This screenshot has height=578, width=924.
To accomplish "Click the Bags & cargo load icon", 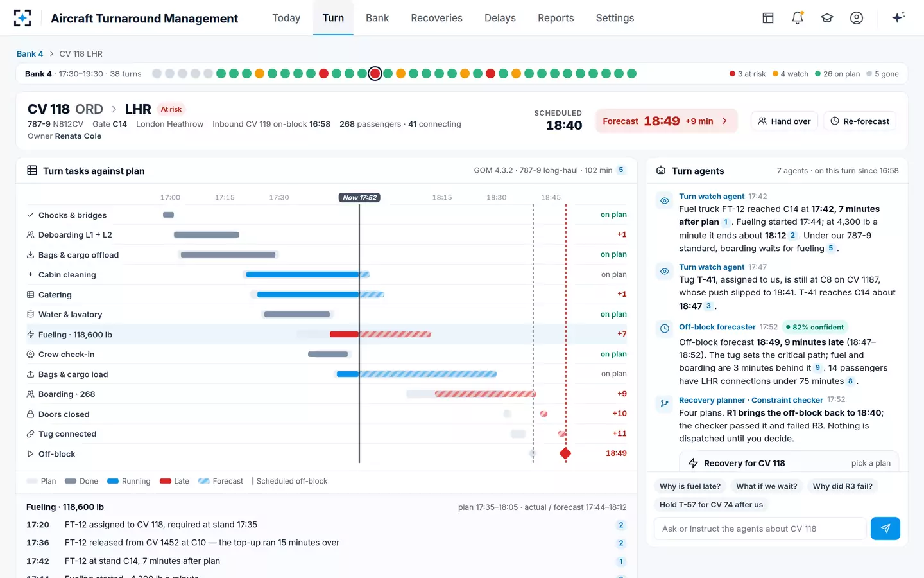I will pyautogui.click(x=30, y=374).
